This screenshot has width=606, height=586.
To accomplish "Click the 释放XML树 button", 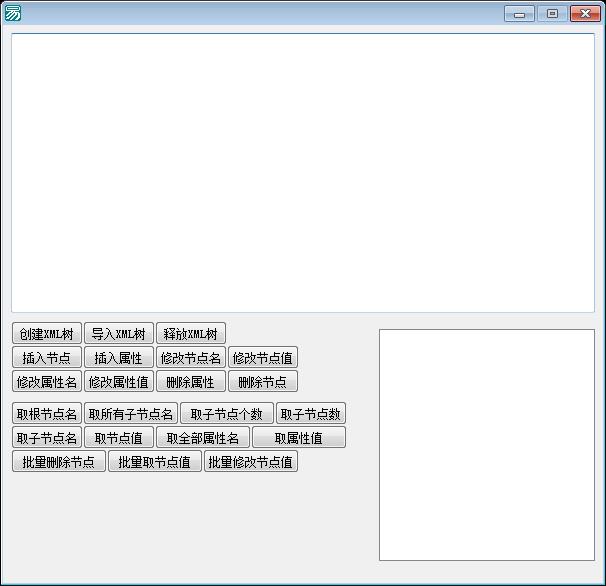I will pyautogui.click(x=191, y=333).
